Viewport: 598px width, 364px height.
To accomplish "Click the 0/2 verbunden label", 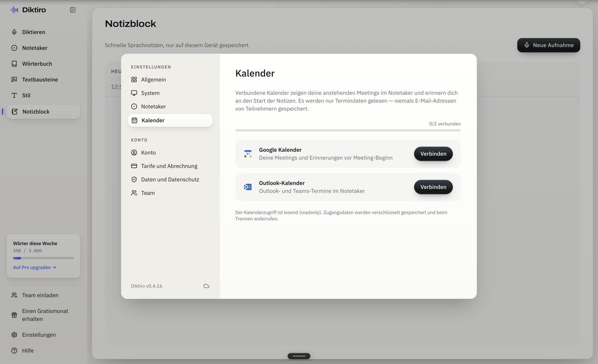I will [445, 124].
